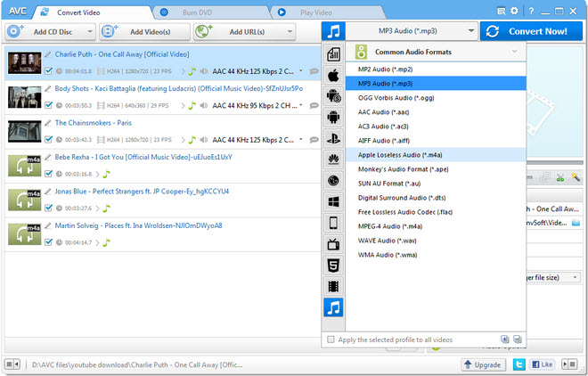Choose WMA Audio (*.wma) format
This screenshot has height=376, width=588.
(x=436, y=255)
